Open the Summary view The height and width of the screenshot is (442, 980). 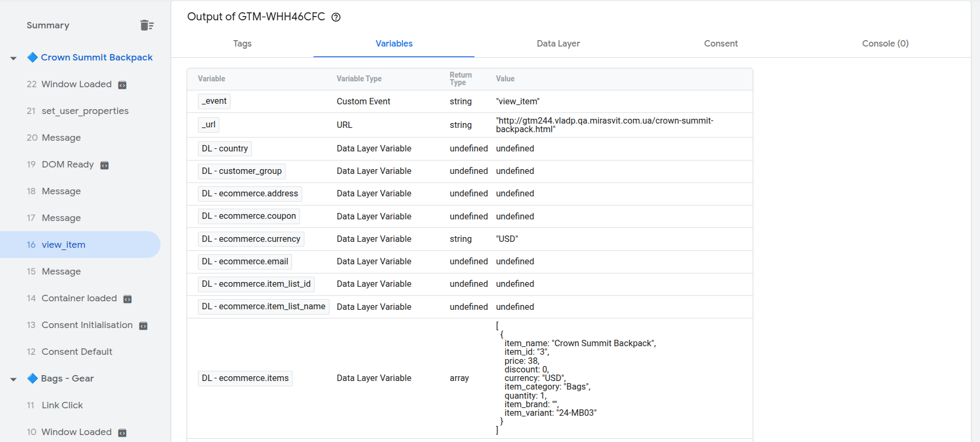48,25
